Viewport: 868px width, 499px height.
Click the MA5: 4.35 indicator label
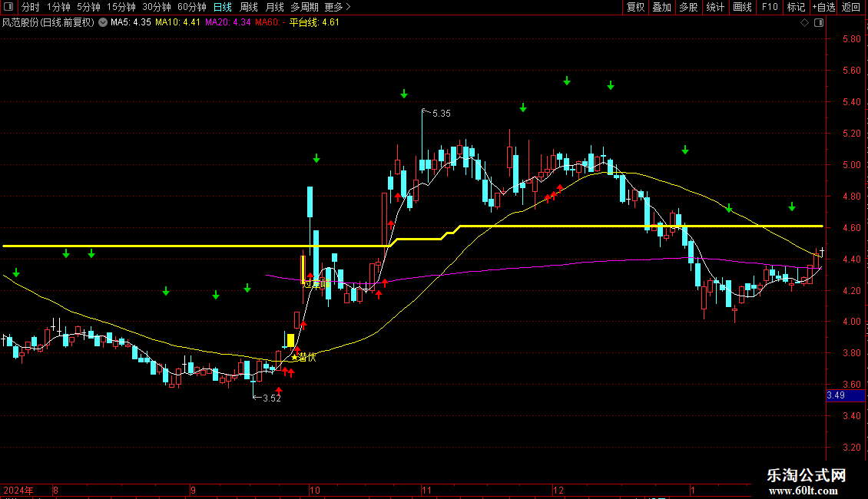[x=131, y=23]
